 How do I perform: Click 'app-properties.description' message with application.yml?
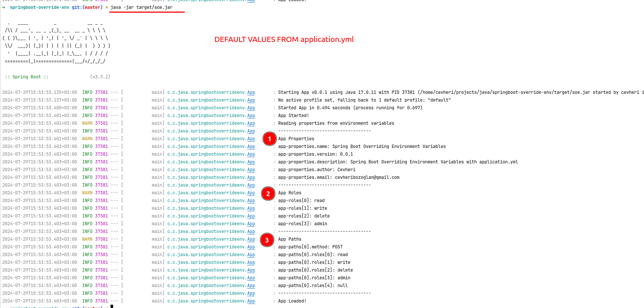click(x=398, y=162)
